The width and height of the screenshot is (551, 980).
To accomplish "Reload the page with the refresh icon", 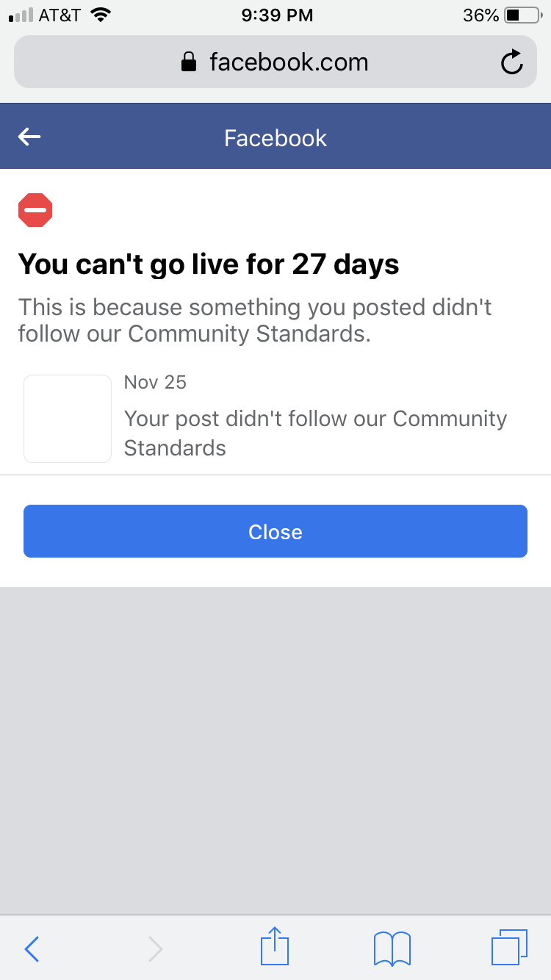I will click(511, 62).
